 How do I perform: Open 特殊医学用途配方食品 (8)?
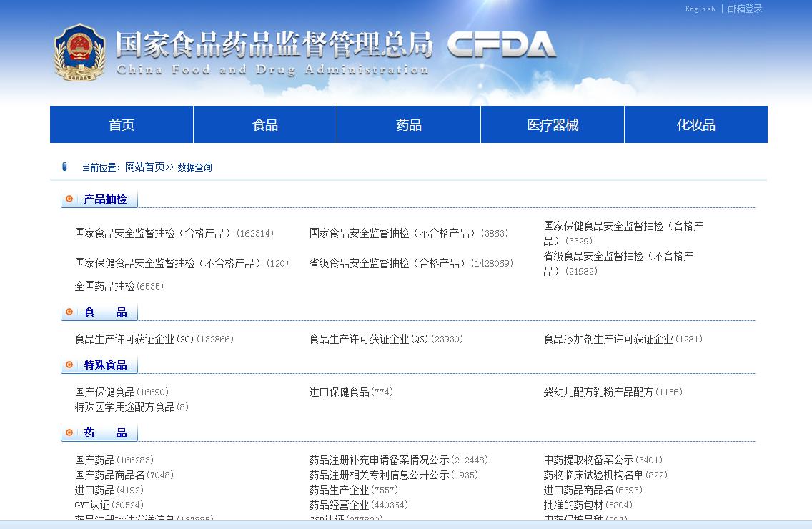132,407
